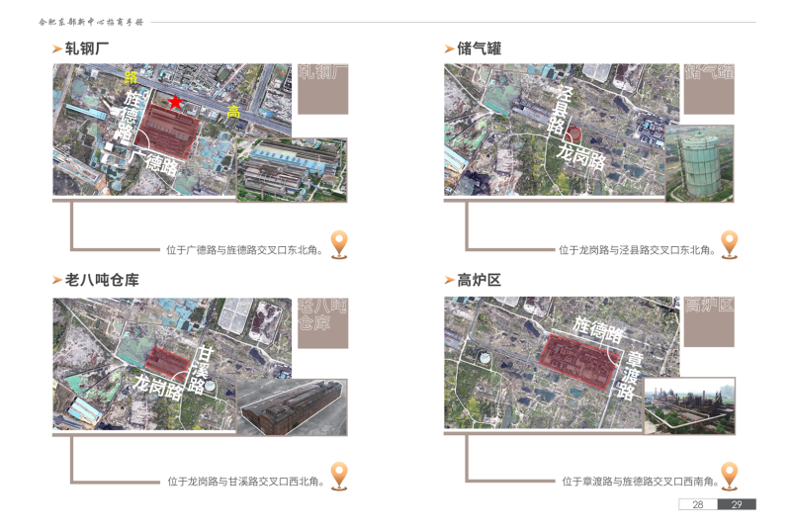Click the orange arrow beside 老八吨仓库 heading
Image resolution: width=791 pixels, height=532 pixels.
57,281
